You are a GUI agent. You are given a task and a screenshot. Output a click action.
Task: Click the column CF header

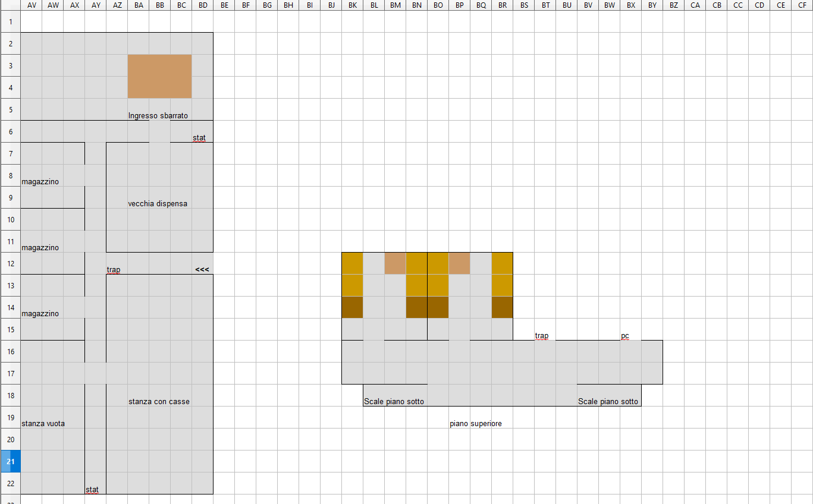802,5
